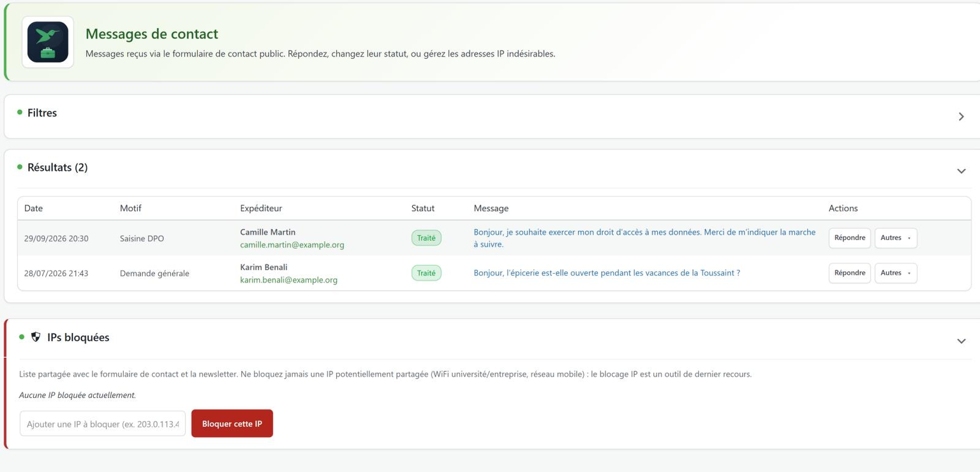Click the Saisine DPO motif cell
The height and width of the screenshot is (472, 980).
[142, 239]
